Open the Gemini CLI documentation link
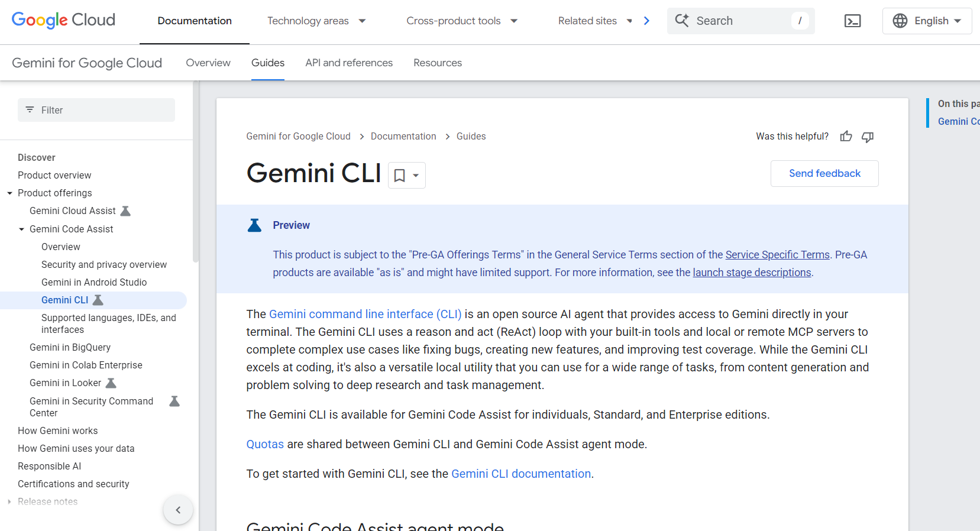This screenshot has width=980, height=531. tap(521, 474)
